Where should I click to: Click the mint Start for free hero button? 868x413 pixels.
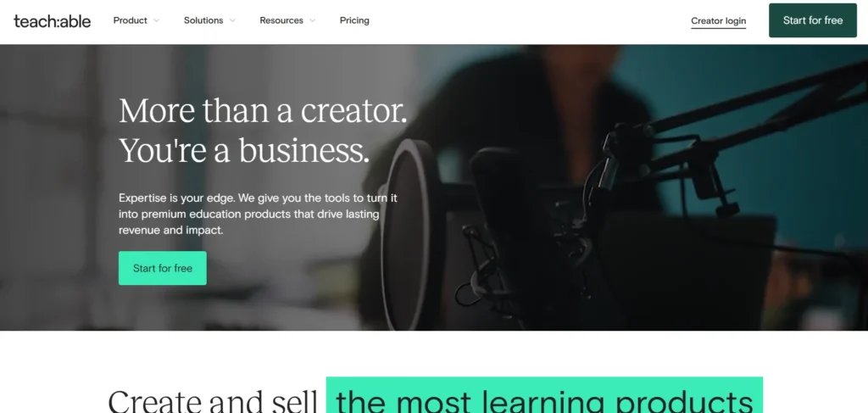(x=162, y=268)
